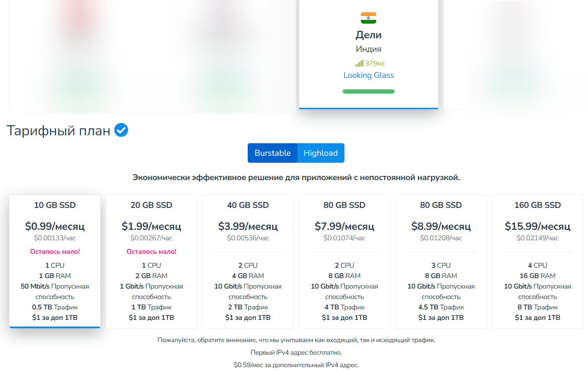Open the Looking Glass link
The width and height of the screenshot is (588, 371).
pyautogui.click(x=368, y=75)
